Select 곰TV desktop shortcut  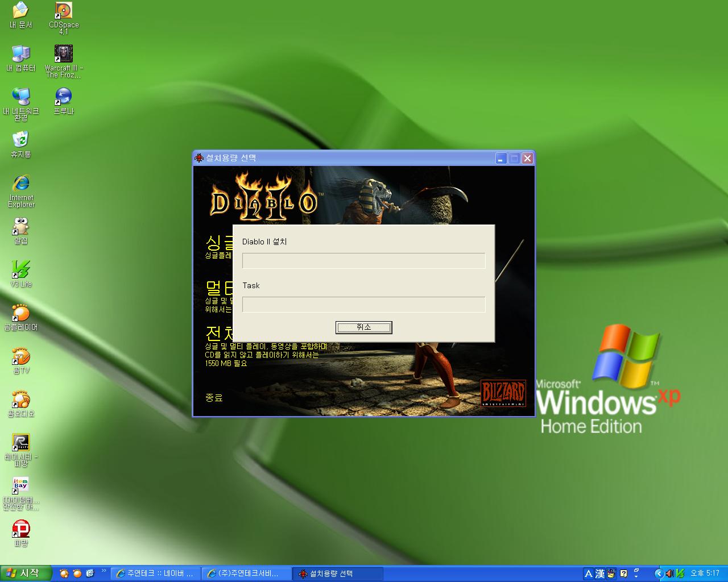click(20, 361)
